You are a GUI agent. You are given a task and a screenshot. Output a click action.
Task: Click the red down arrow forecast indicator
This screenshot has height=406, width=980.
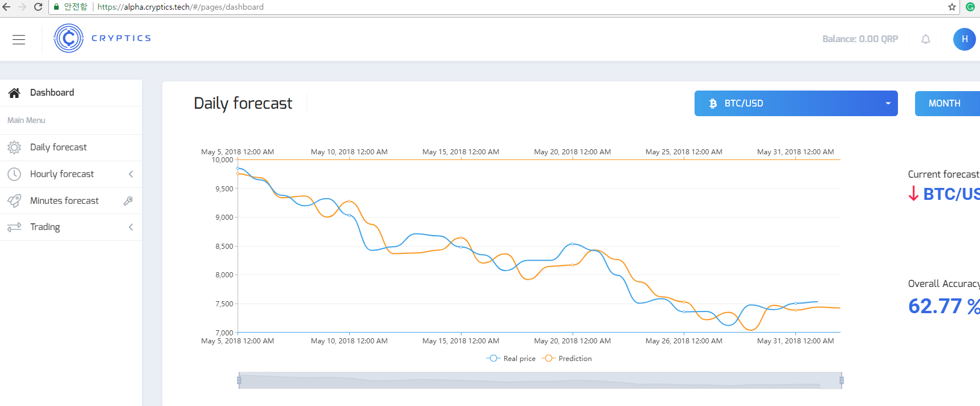click(913, 194)
